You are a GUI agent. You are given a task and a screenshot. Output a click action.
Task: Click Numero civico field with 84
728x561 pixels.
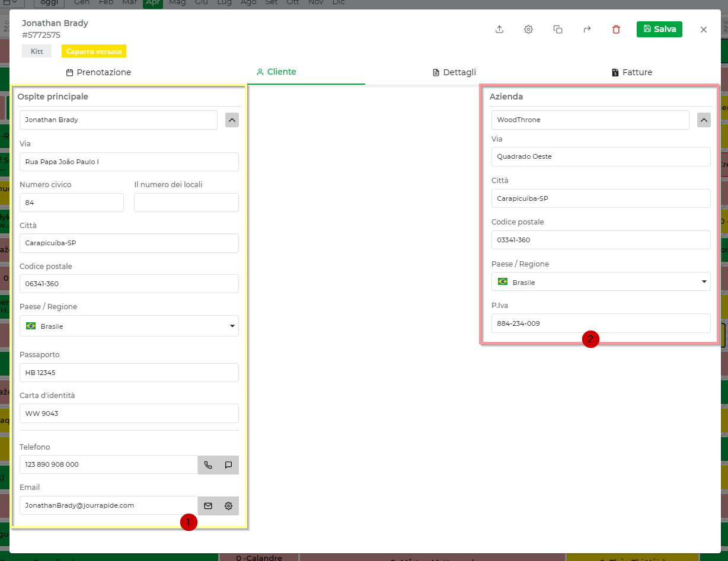tap(72, 203)
